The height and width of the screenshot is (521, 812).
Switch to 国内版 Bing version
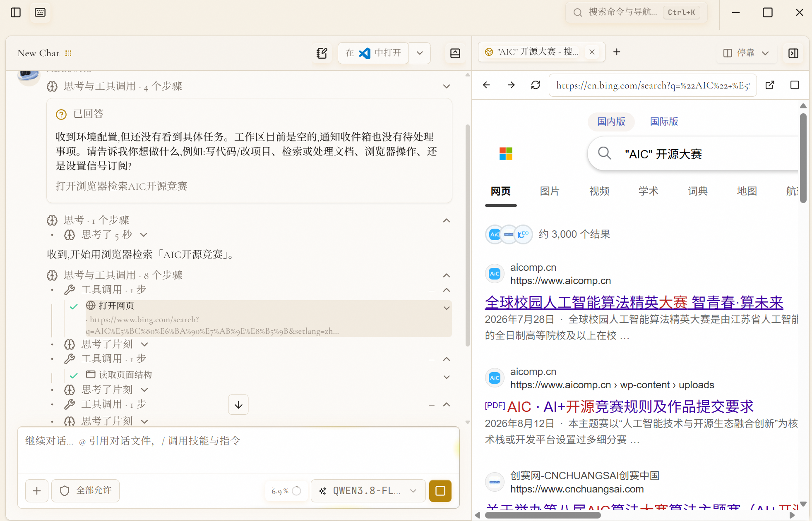pos(611,122)
